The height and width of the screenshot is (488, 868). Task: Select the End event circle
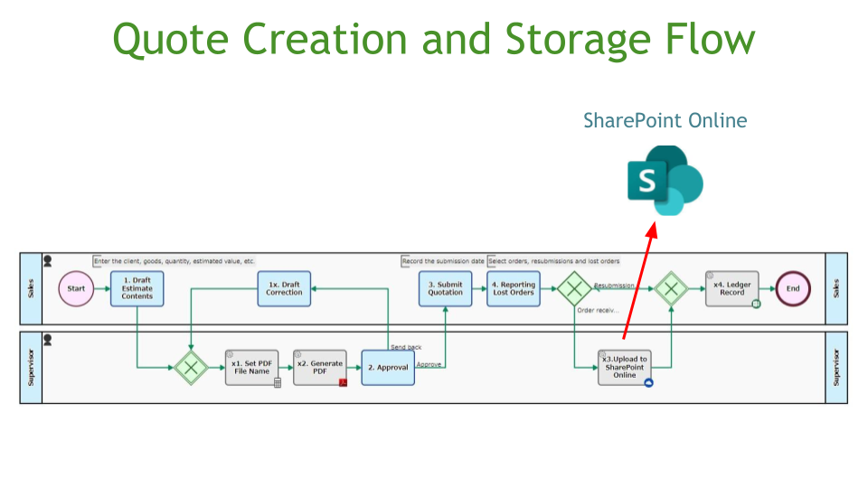[x=793, y=288]
